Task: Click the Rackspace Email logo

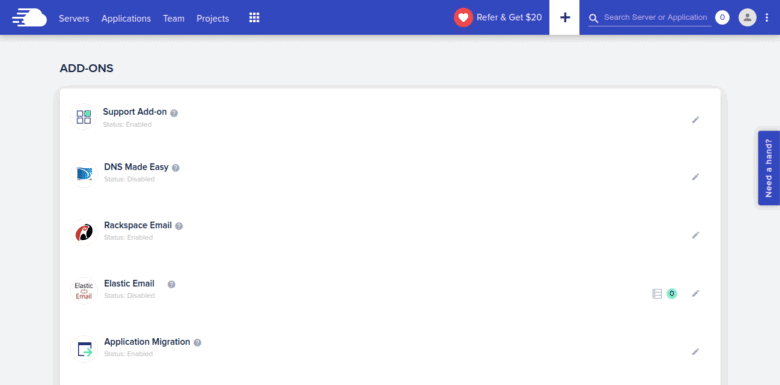Action: (x=84, y=232)
